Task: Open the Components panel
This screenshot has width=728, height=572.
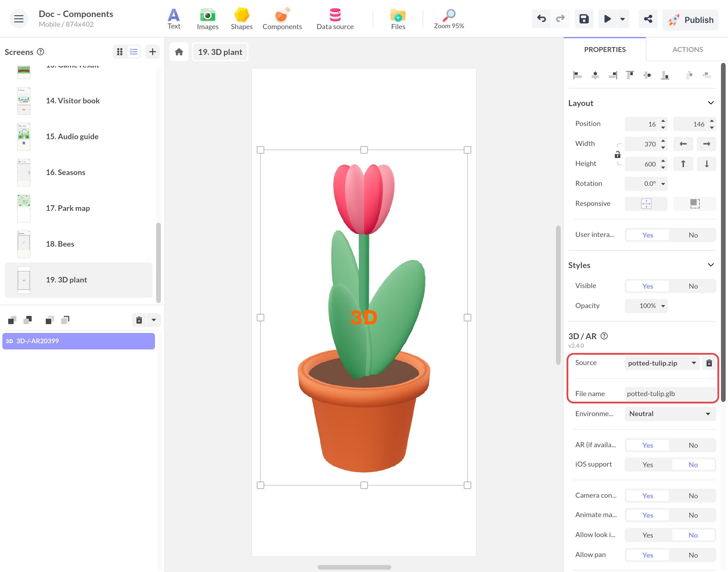Action: [x=282, y=19]
